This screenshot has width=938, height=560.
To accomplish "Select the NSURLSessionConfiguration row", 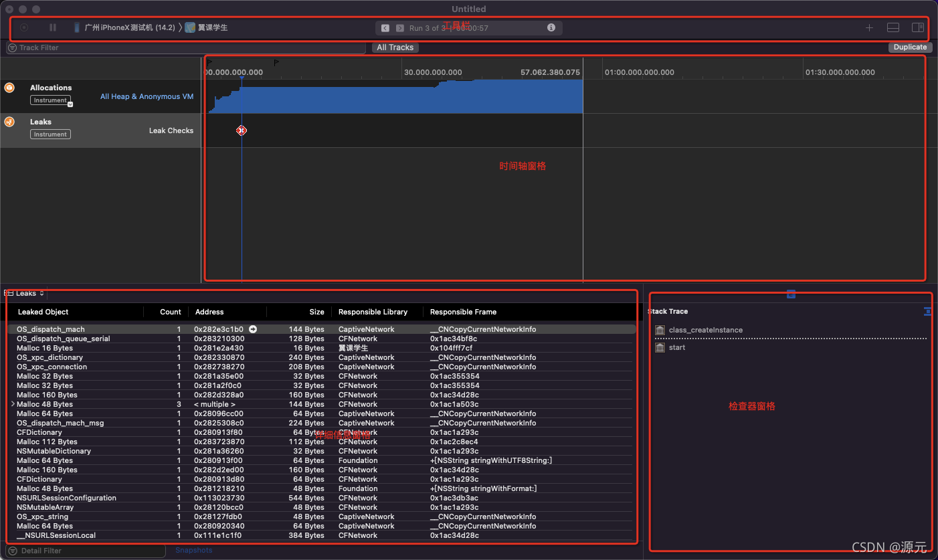I will (x=321, y=498).
